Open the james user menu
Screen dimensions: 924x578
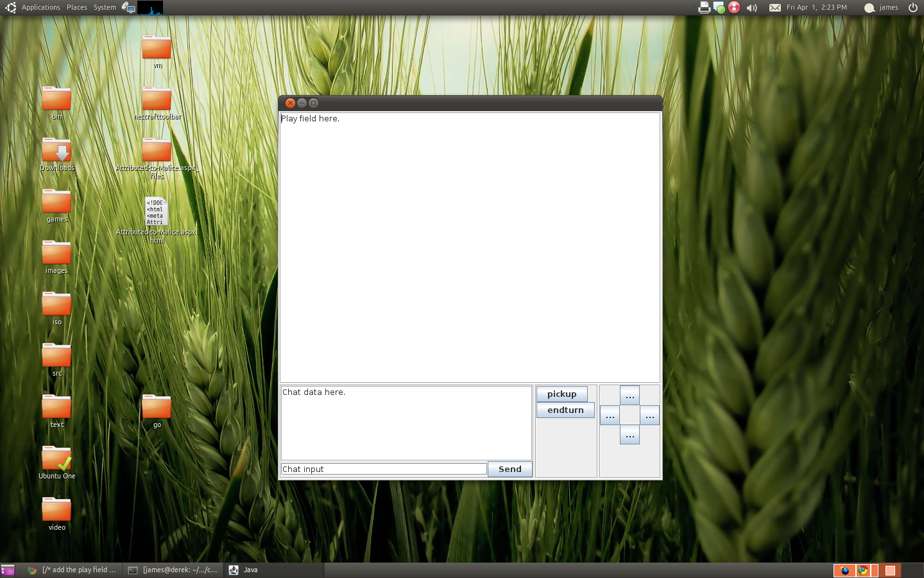882,8
